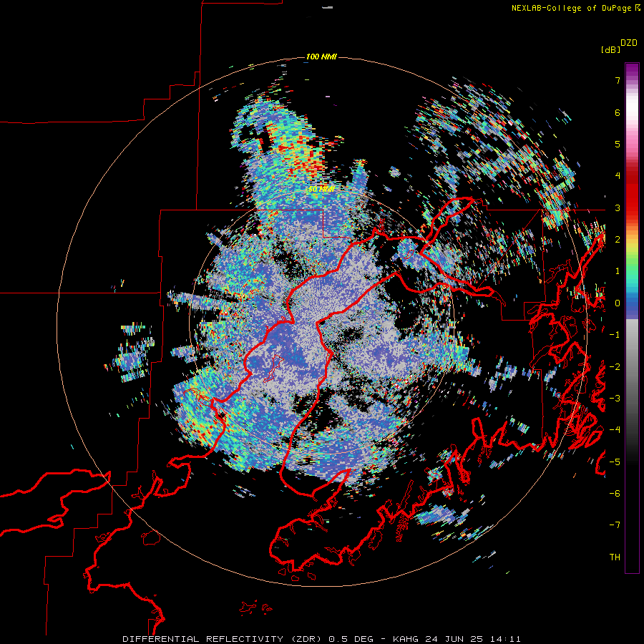Viewport: 644px width, 644px height.
Task: Pick the positive 4 dB scale label
Action: 618,176
